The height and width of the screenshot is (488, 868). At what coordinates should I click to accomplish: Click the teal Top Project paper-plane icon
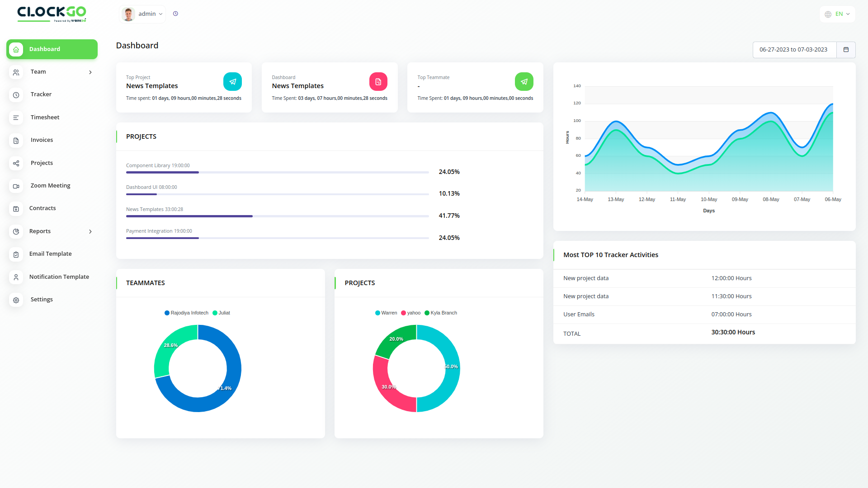pyautogui.click(x=232, y=82)
